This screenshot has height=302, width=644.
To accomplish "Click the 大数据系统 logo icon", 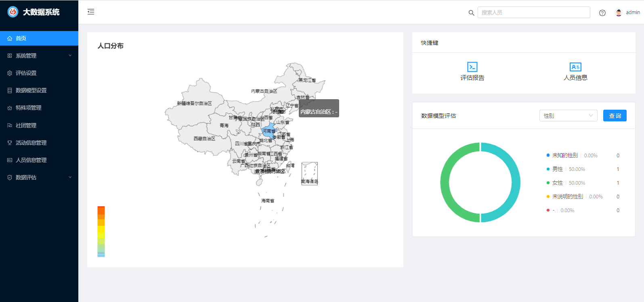I will coord(13,12).
